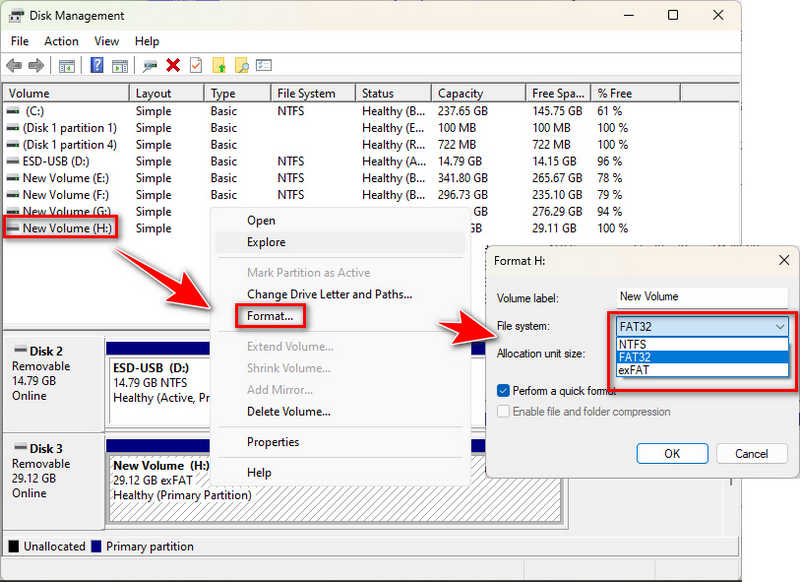Click the yellow sheet green arrow icon

click(x=219, y=65)
